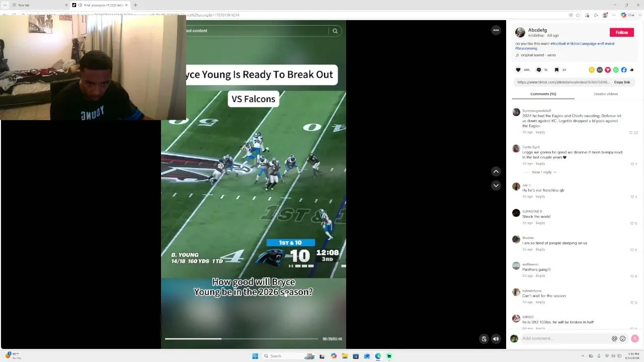Share the video to WhatsApp
Image resolution: width=644 pixels, height=362 pixels.
(616, 70)
